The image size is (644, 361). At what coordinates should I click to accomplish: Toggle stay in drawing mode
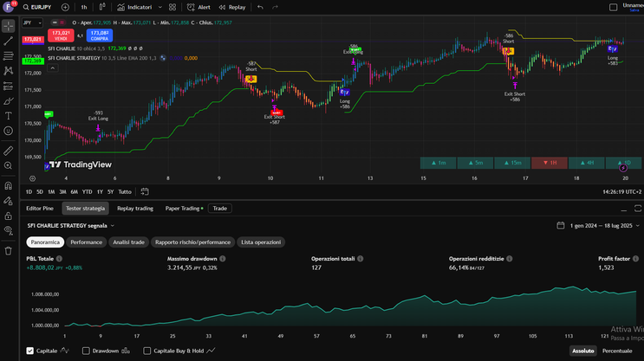tap(8, 201)
